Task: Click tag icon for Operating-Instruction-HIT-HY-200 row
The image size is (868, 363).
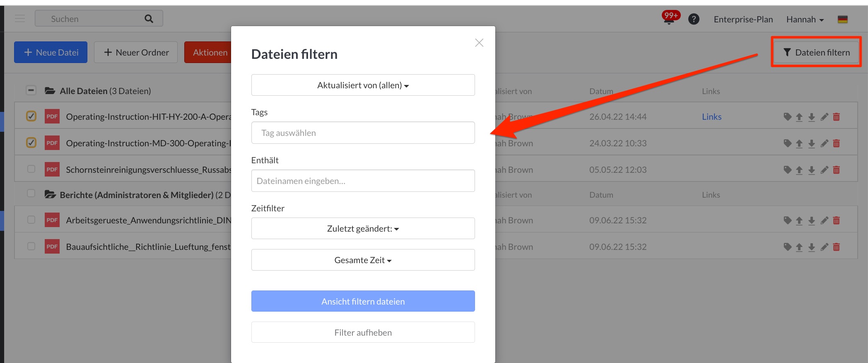Action: pos(787,117)
